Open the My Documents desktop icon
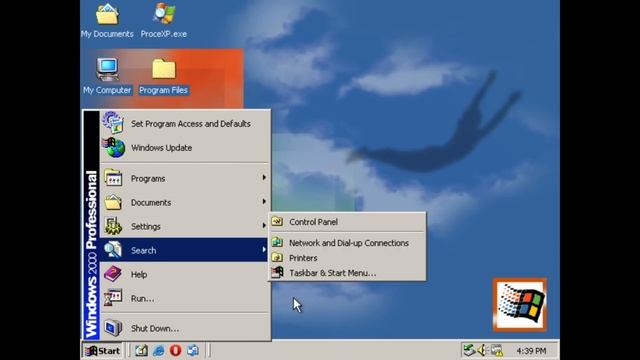640x360 pixels. (x=107, y=20)
